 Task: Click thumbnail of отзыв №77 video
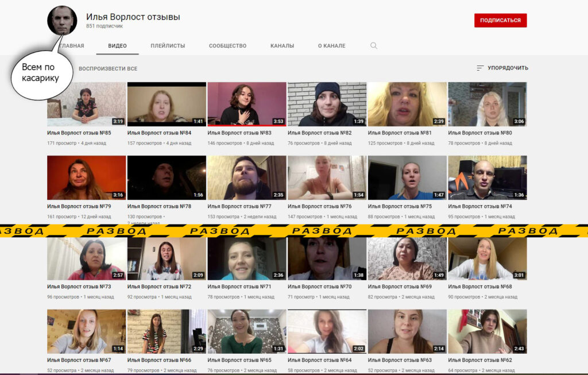(x=246, y=177)
